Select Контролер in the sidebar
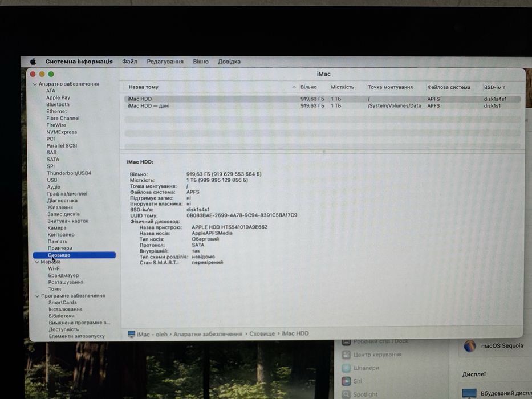The image size is (532, 399). point(61,234)
